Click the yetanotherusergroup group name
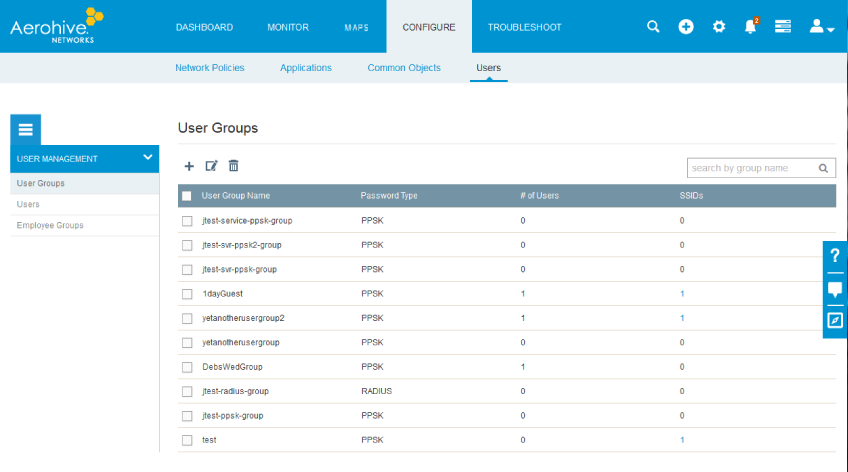 click(x=241, y=342)
